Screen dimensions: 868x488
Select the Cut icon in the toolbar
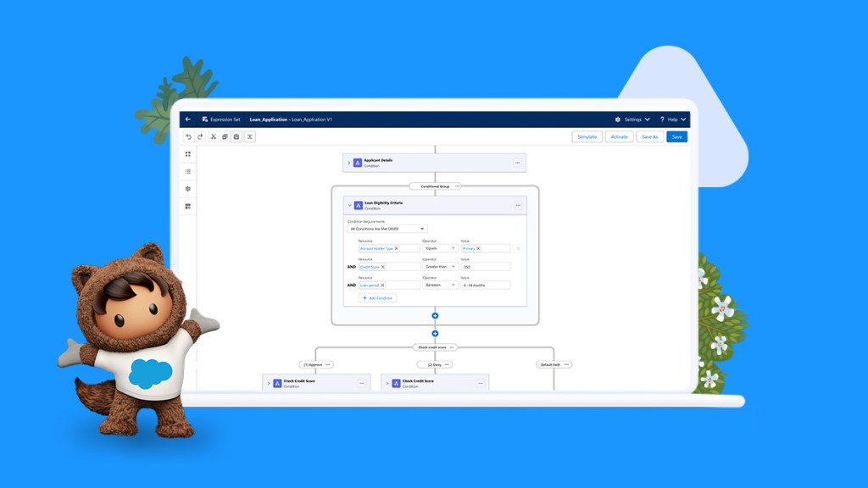coord(214,136)
